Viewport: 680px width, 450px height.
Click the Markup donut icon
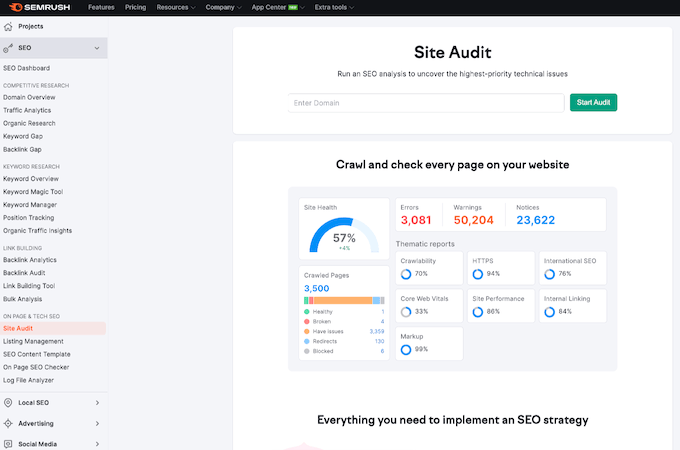[406, 349]
